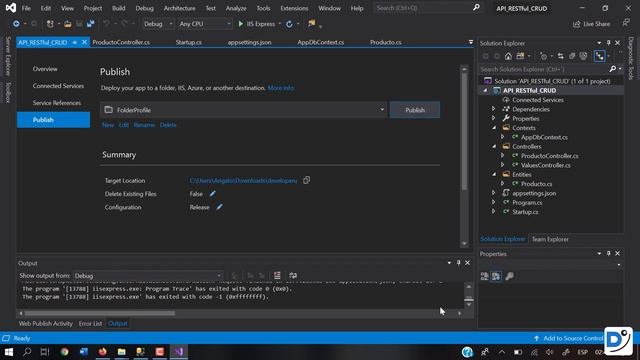This screenshot has width=640, height=360.
Task: Click the Output horizontal scrollbar thumb
Action: pyautogui.click(x=100, y=313)
